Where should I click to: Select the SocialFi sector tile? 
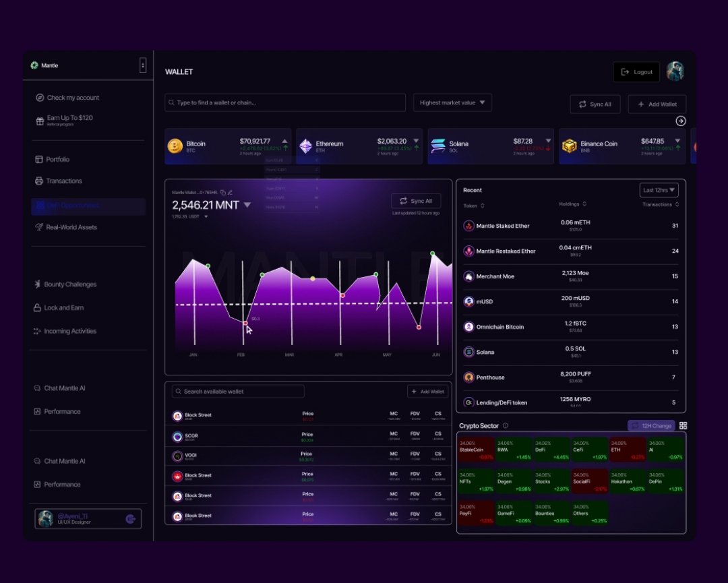click(x=590, y=481)
